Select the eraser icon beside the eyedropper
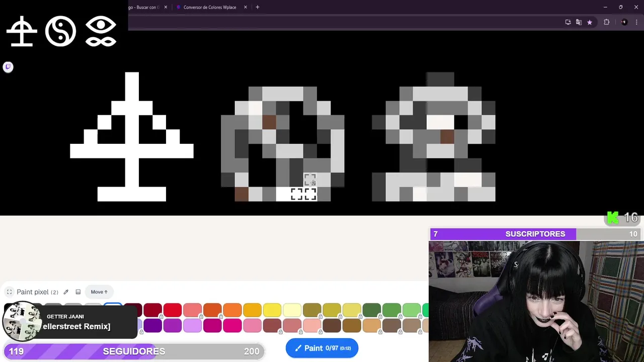This screenshot has width=644, height=362. click(78, 292)
